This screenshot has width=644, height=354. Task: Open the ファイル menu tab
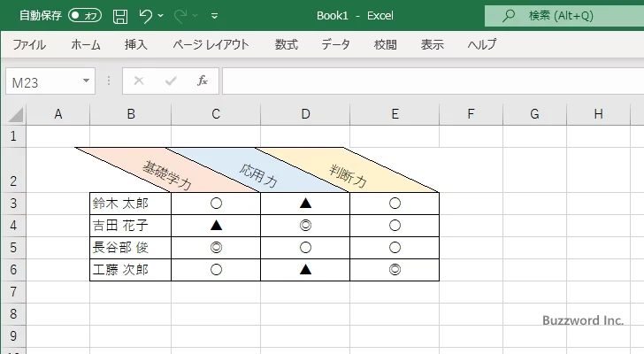point(29,44)
